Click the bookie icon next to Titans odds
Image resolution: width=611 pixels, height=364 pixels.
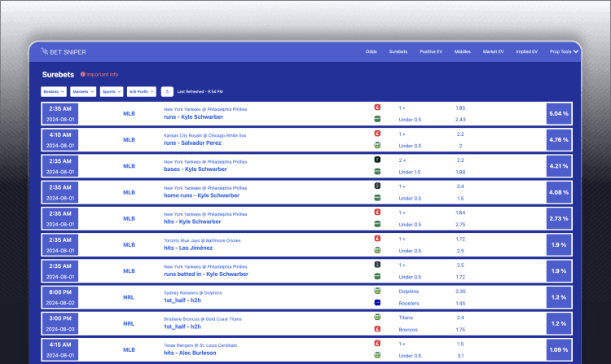[x=377, y=317]
